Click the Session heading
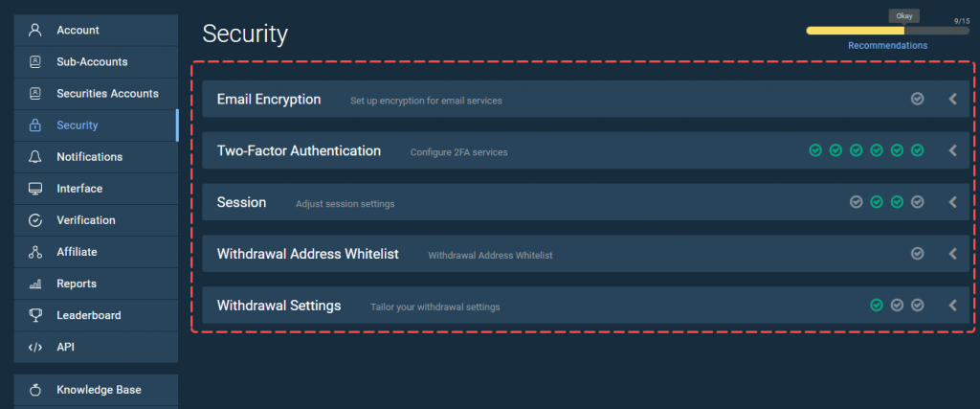The width and height of the screenshot is (980, 409). click(x=241, y=203)
